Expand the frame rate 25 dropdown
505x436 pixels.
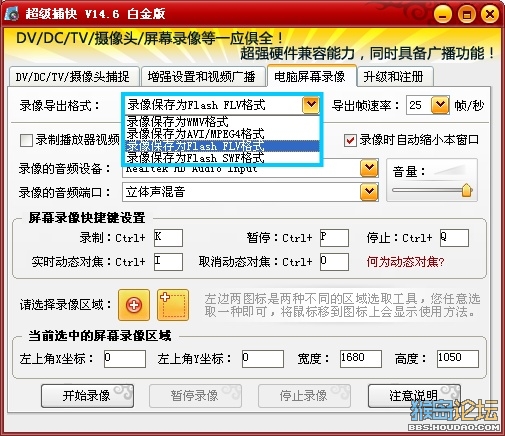pos(440,105)
